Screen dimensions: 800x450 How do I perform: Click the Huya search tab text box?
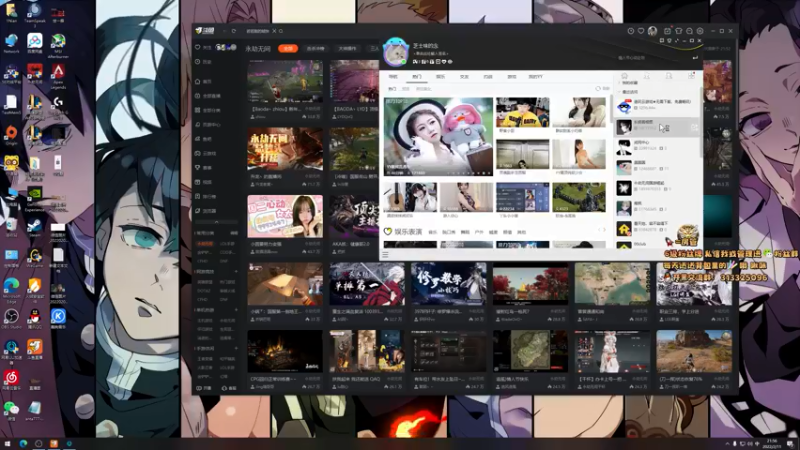pyautogui.click(x=258, y=31)
